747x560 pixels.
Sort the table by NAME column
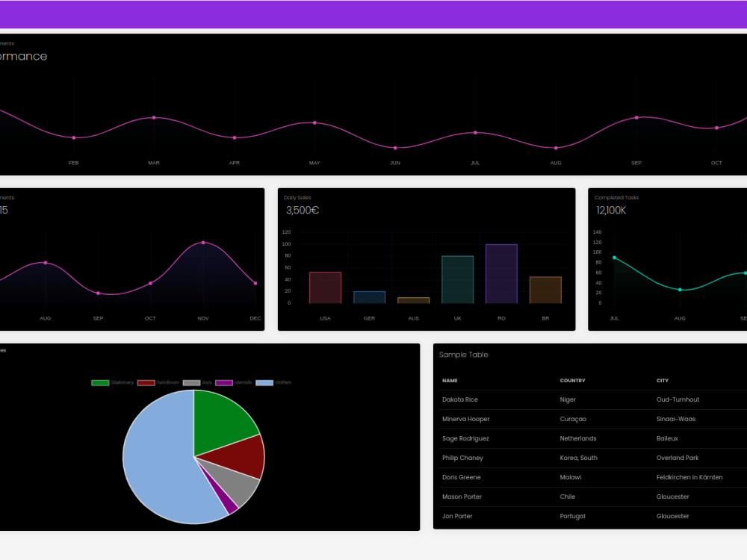point(450,380)
